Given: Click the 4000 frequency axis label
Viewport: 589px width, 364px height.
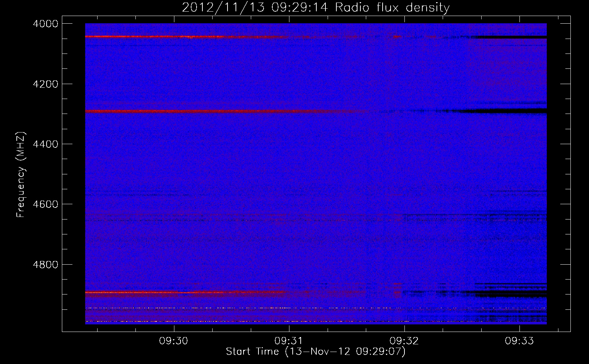Looking at the screenshot, I should [46, 24].
